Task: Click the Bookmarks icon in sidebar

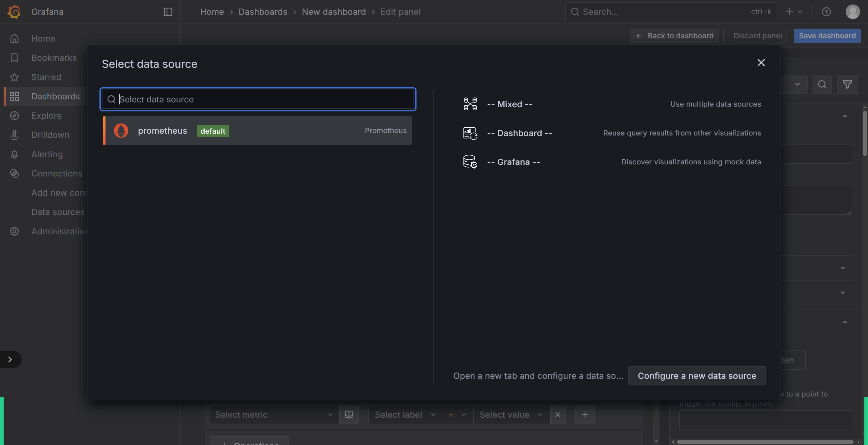Action: pyautogui.click(x=14, y=58)
